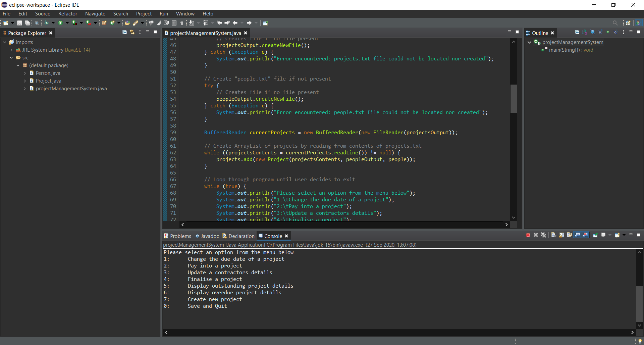Toggle Hide Fields in Outline

pos(592,32)
